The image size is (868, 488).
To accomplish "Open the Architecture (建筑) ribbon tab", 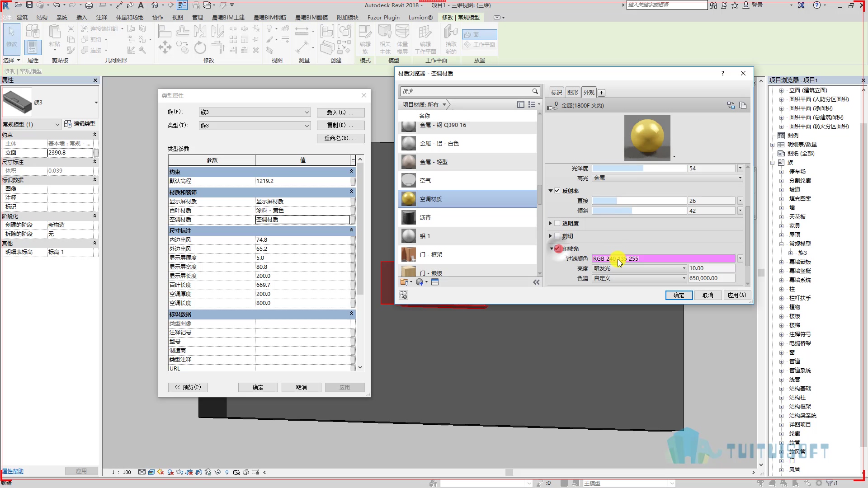I will click(22, 17).
